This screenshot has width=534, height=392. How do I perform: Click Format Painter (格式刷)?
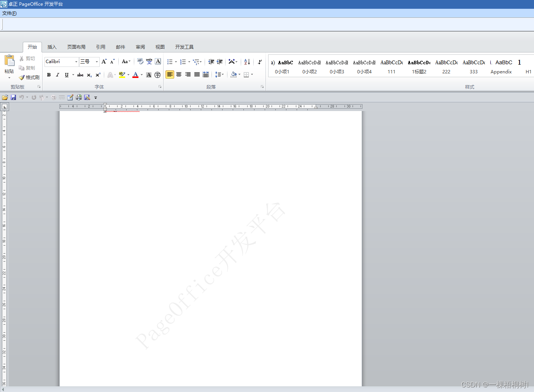tap(29, 78)
